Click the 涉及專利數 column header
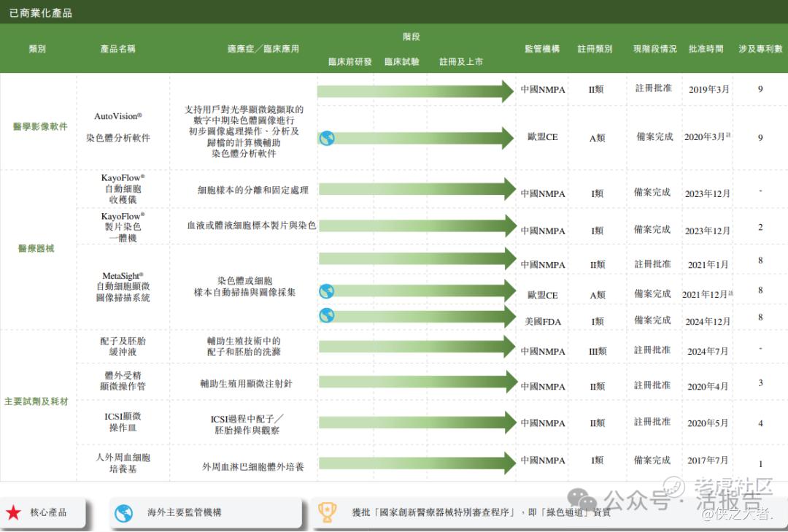The height and width of the screenshot is (532, 788). click(x=760, y=49)
